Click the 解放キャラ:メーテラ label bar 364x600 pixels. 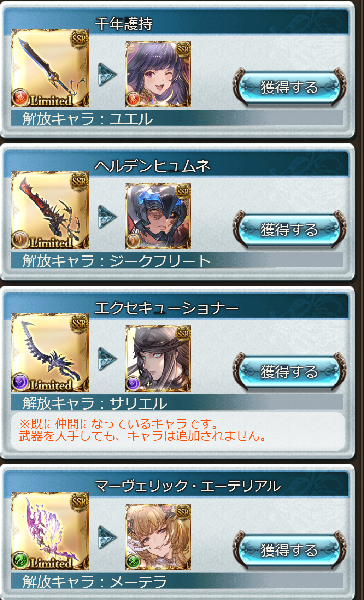click(x=177, y=581)
